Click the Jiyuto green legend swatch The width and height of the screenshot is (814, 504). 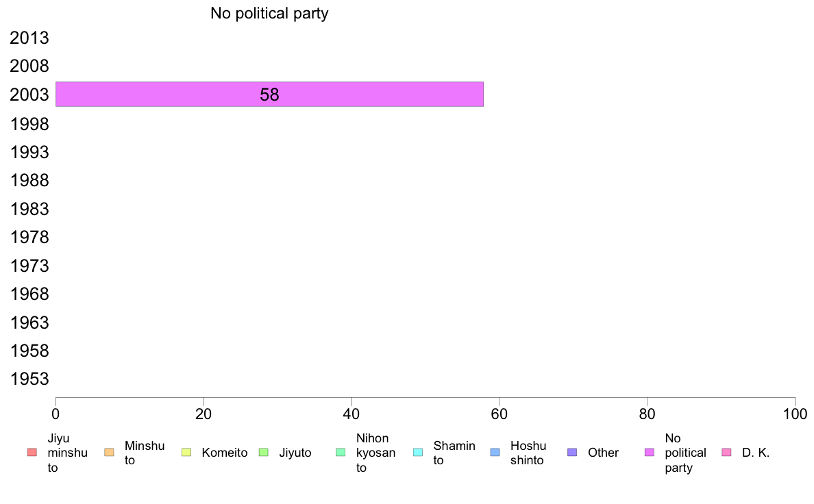pyautogui.click(x=264, y=453)
